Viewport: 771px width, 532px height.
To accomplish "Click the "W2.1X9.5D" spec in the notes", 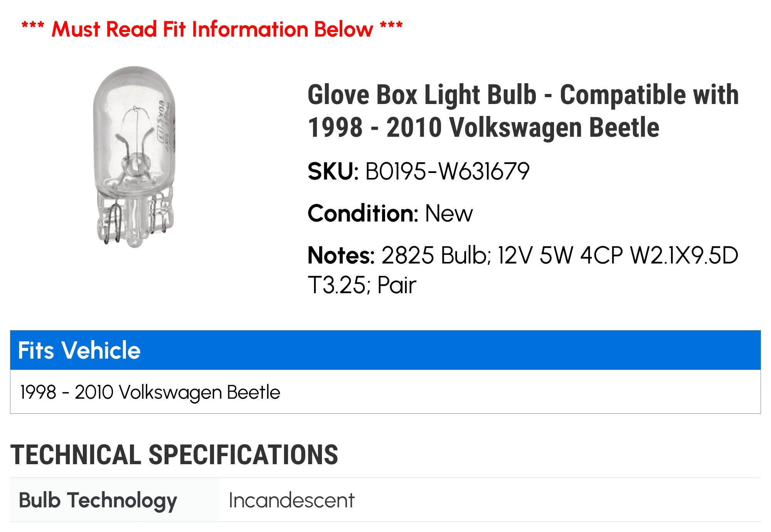I will 684,255.
